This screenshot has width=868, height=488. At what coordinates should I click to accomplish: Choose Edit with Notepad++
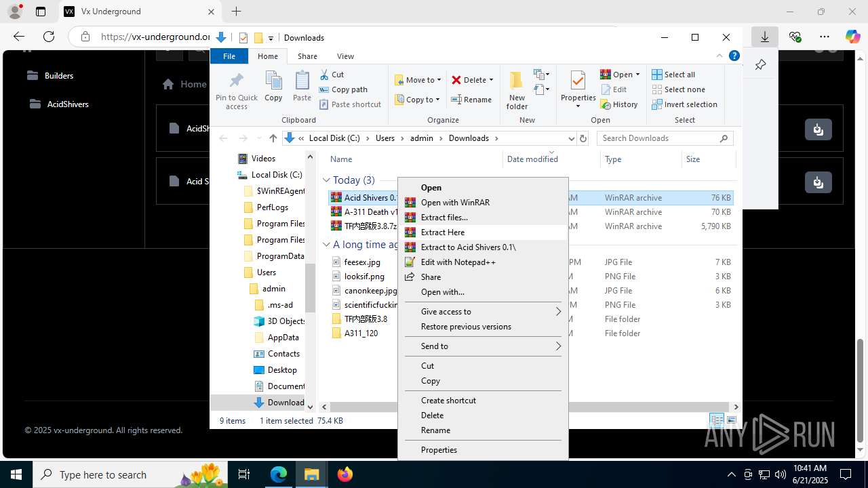click(483, 262)
